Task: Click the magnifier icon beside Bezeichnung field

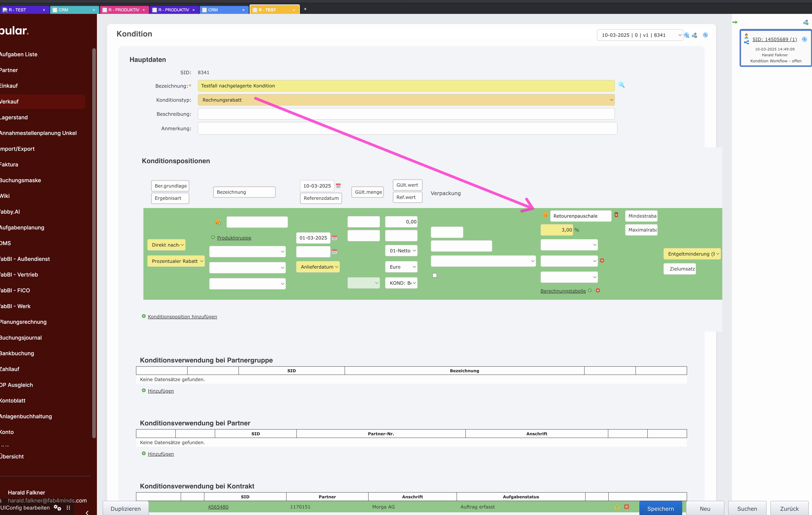Action: coord(621,85)
